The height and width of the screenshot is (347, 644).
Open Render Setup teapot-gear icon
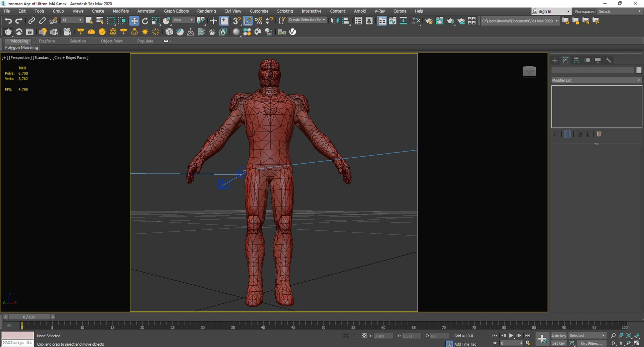(429, 21)
